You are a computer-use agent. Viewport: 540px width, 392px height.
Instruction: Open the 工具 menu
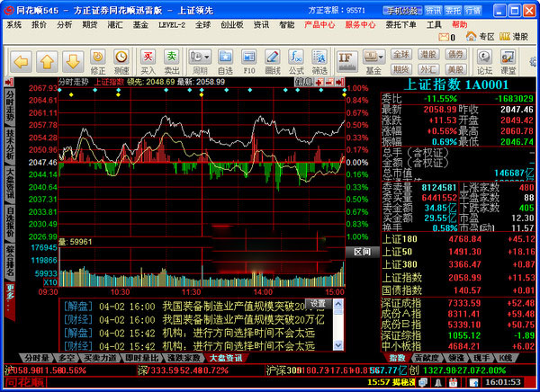pyautogui.click(x=434, y=25)
